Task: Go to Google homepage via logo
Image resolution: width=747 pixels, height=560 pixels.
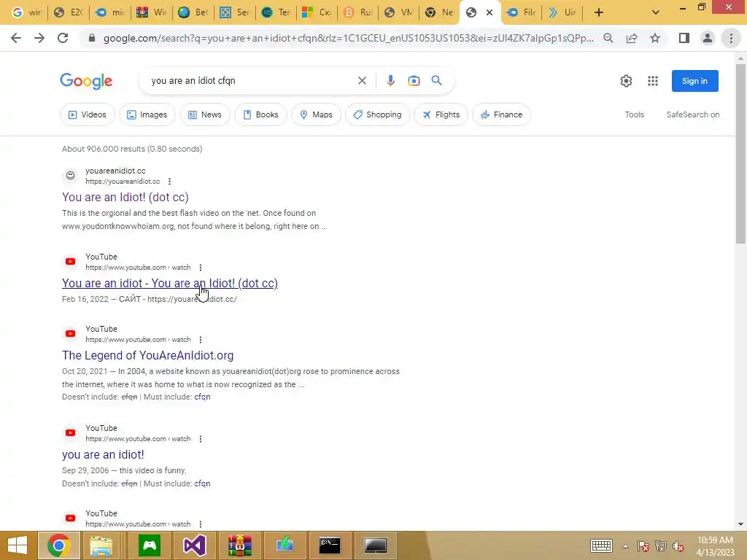Action: [x=86, y=81]
